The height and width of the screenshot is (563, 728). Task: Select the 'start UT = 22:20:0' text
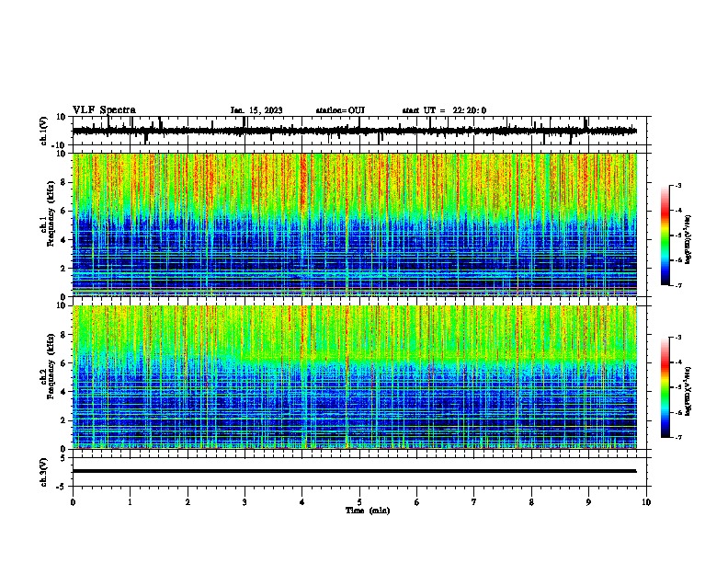[444, 110]
